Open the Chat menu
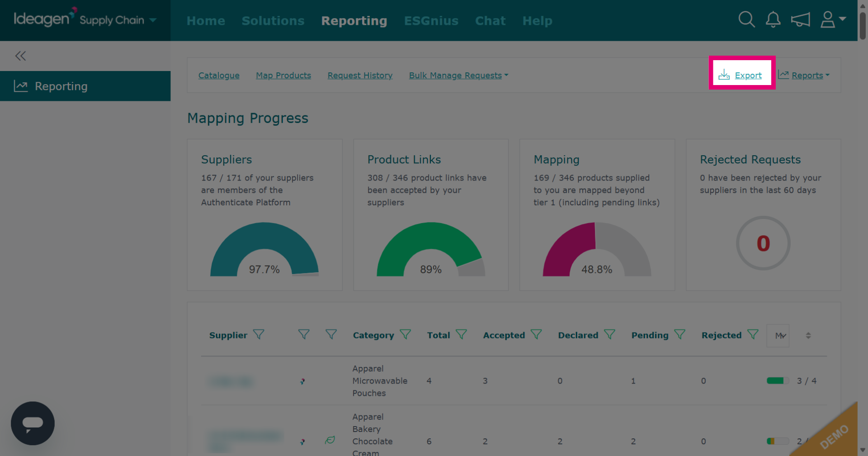Viewport: 868px width, 456px height. click(491, 21)
